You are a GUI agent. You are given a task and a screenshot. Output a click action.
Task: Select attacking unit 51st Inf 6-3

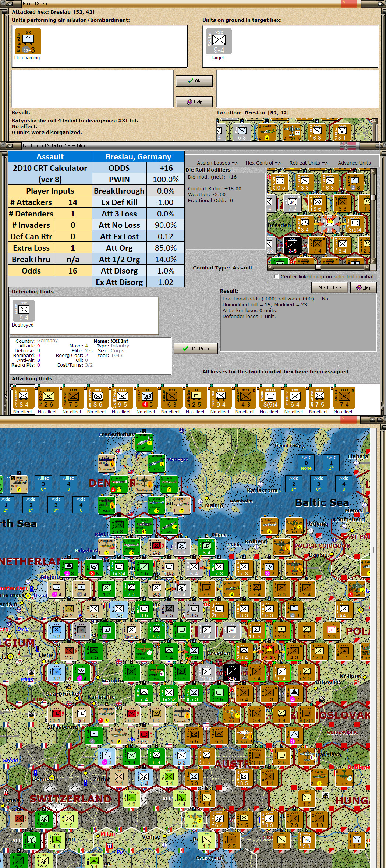coord(172,398)
